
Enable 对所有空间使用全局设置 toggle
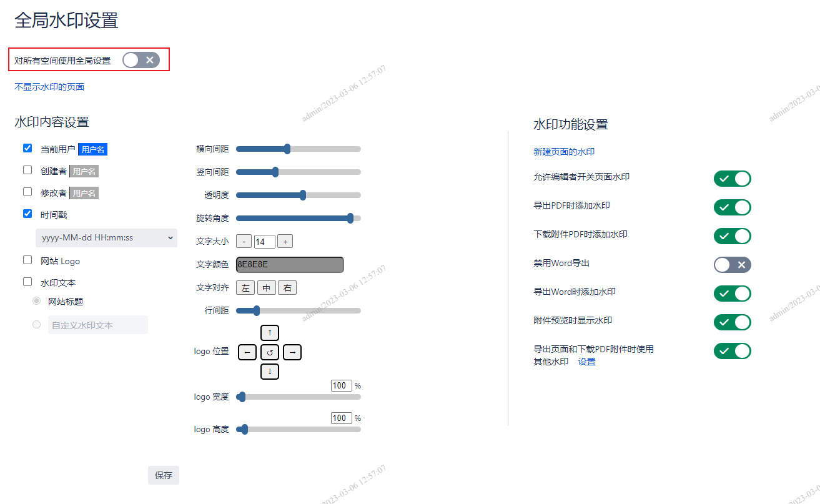141,60
